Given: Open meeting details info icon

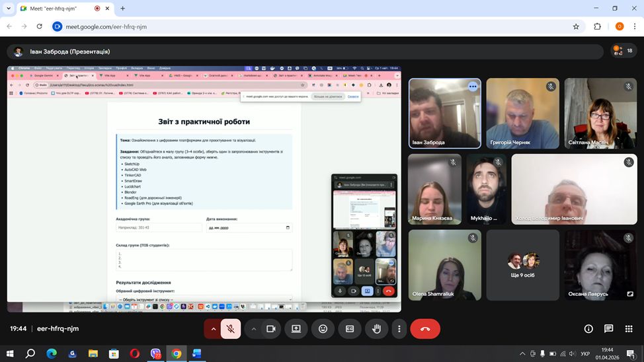Looking at the screenshot, I should (588, 328).
